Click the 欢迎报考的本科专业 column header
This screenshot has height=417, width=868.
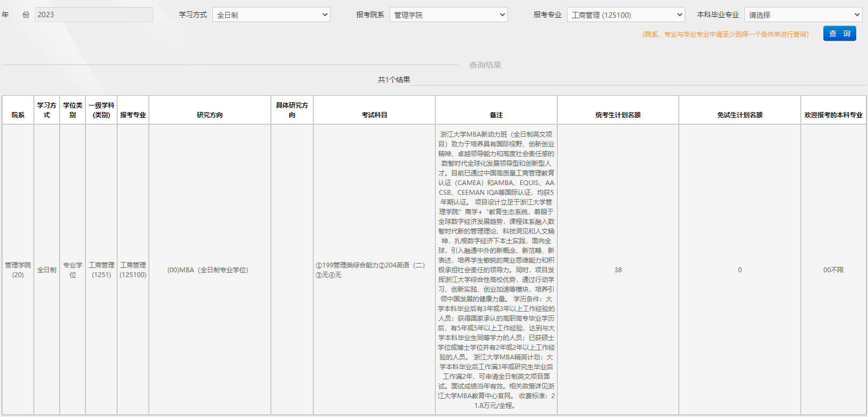point(833,115)
